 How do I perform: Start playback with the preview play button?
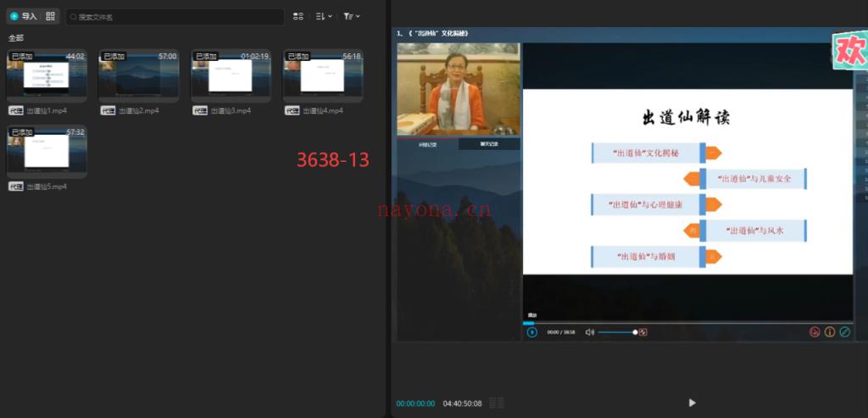(x=692, y=403)
